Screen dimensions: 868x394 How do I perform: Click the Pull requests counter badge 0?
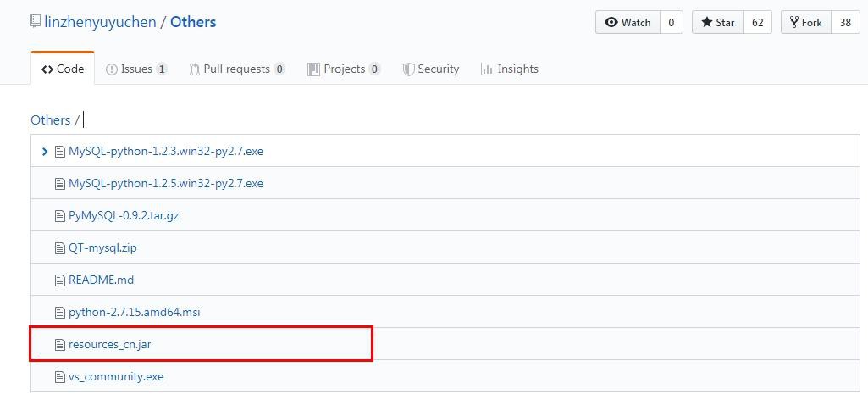pyautogui.click(x=279, y=69)
